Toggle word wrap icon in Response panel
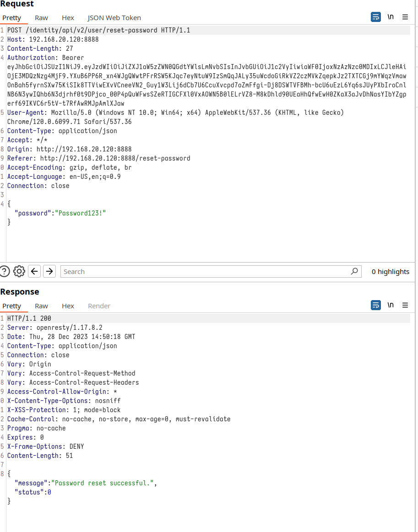The width and height of the screenshot is (418, 532). coord(375,305)
